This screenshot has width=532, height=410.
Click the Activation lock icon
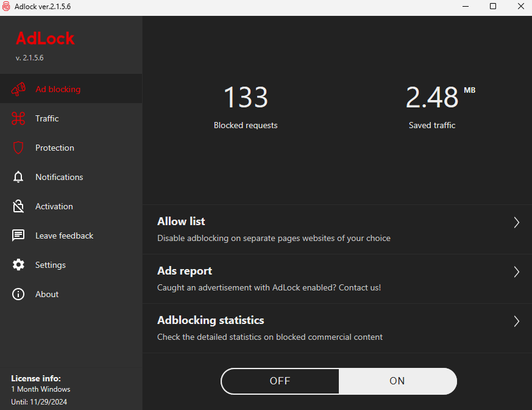coord(18,206)
